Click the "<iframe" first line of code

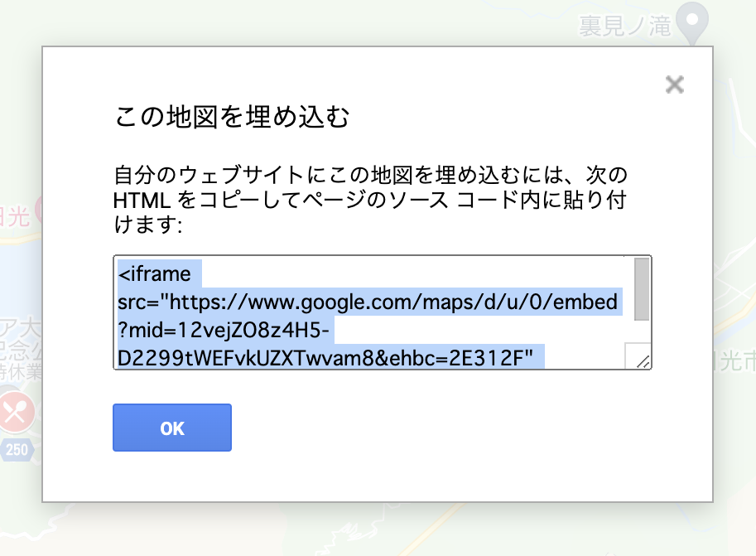click(154, 273)
